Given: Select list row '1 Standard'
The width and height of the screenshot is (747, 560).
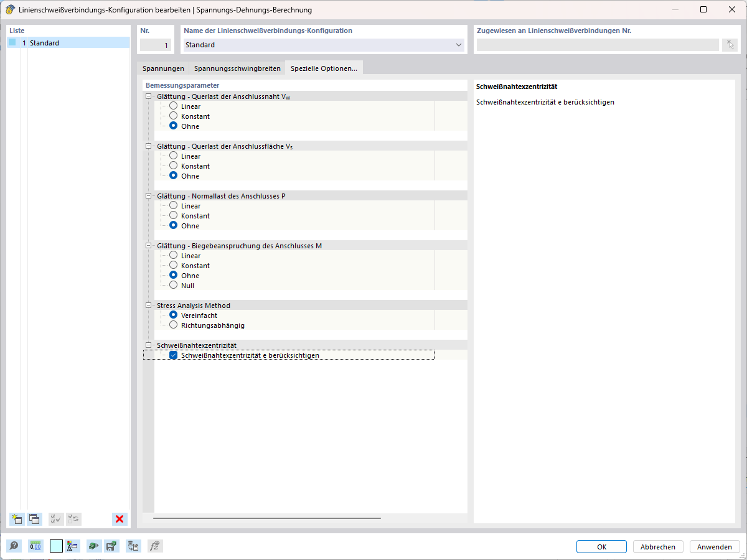Looking at the screenshot, I should pos(68,43).
